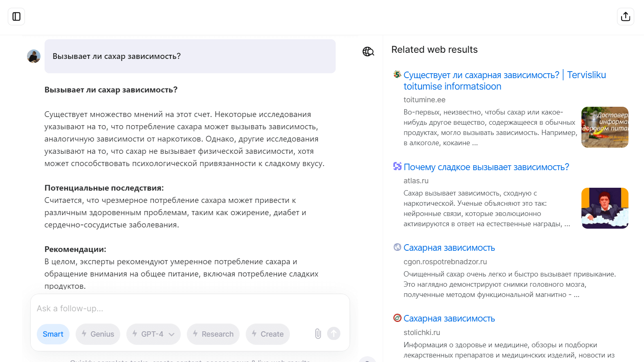Screen dimensions: 644x362
Task: Click the globe web search icon
Action: [x=368, y=52]
